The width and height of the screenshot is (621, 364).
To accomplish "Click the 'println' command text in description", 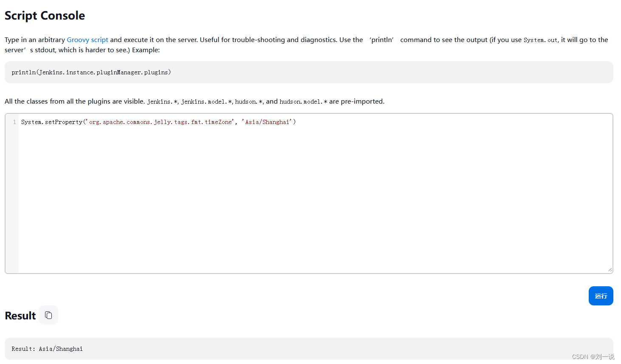I will click(x=382, y=40).
